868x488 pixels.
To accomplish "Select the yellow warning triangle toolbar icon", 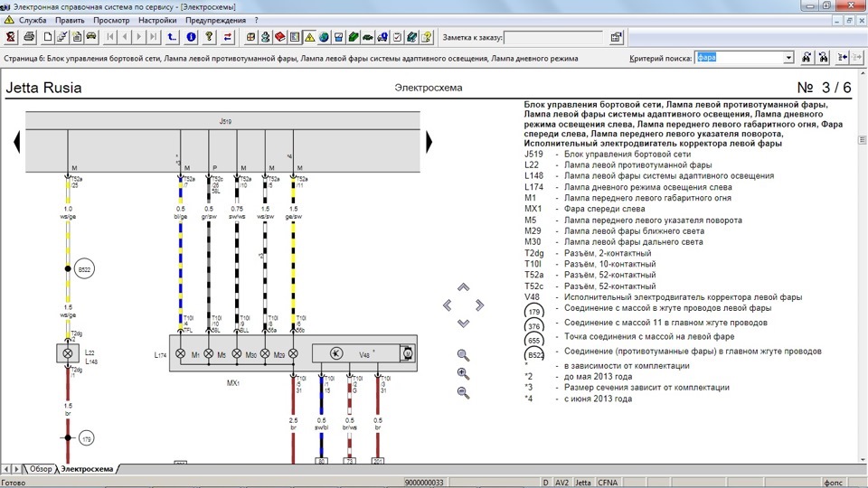I will tap(309, 37).
